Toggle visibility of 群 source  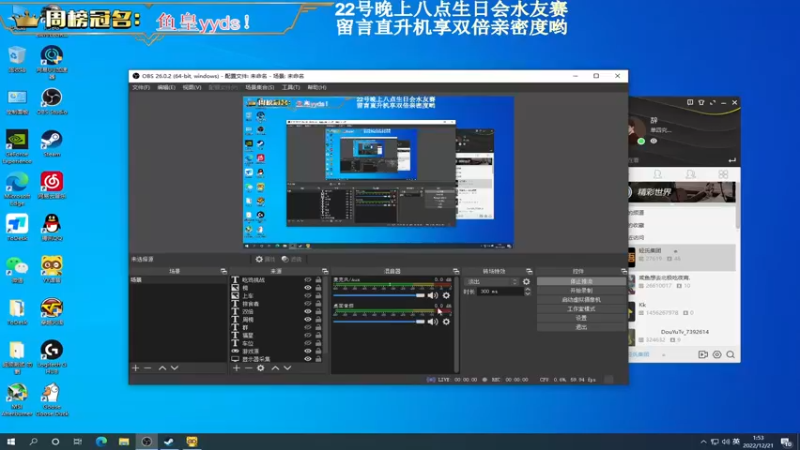point(308,327)
